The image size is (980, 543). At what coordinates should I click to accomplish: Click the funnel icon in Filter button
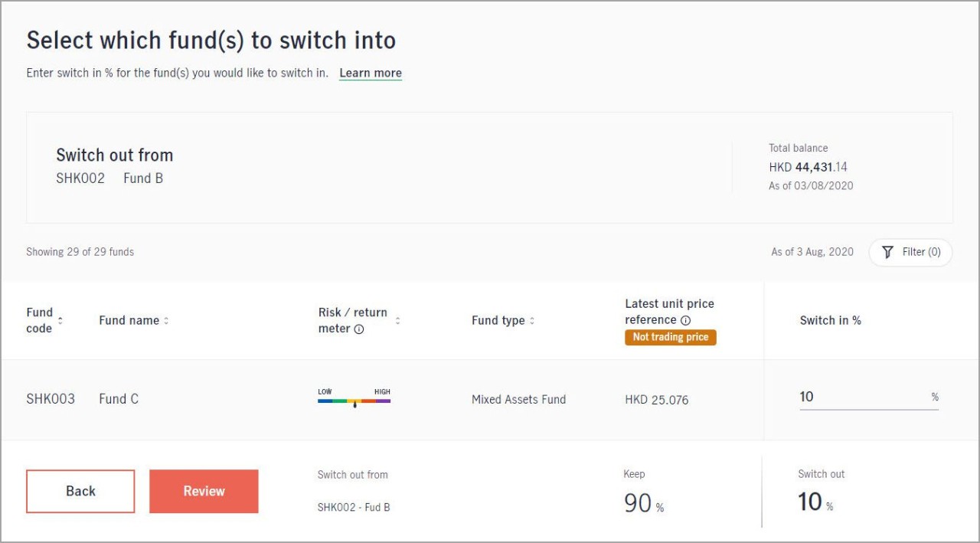[x=887, y=252]
